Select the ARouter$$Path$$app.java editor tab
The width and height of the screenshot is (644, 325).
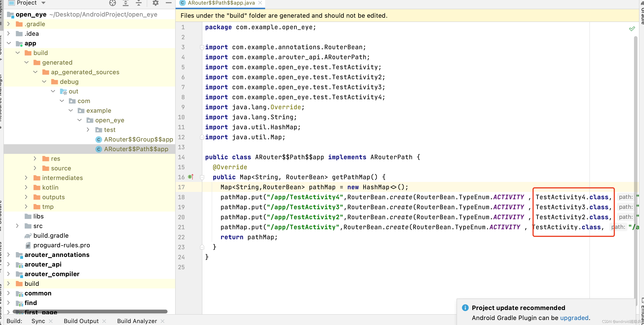pyautogui.click(x=221, y=3)
